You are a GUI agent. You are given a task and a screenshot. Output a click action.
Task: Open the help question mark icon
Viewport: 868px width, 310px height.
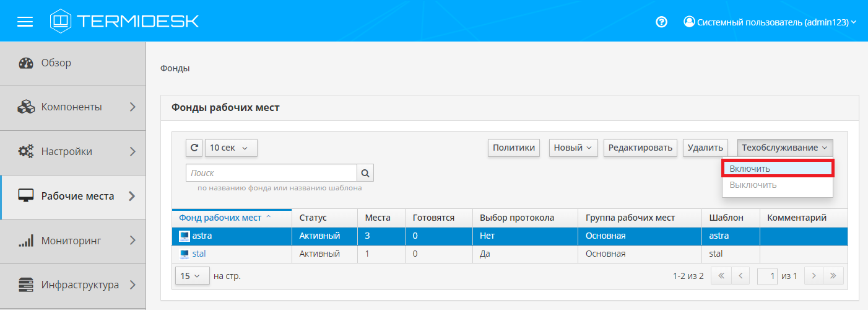click(x=661, y=22)
